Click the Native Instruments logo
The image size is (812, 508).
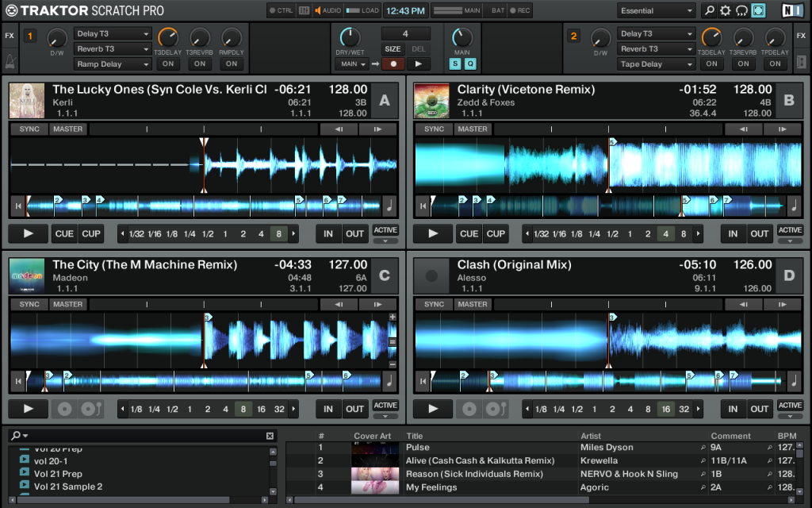coord(792,10)
